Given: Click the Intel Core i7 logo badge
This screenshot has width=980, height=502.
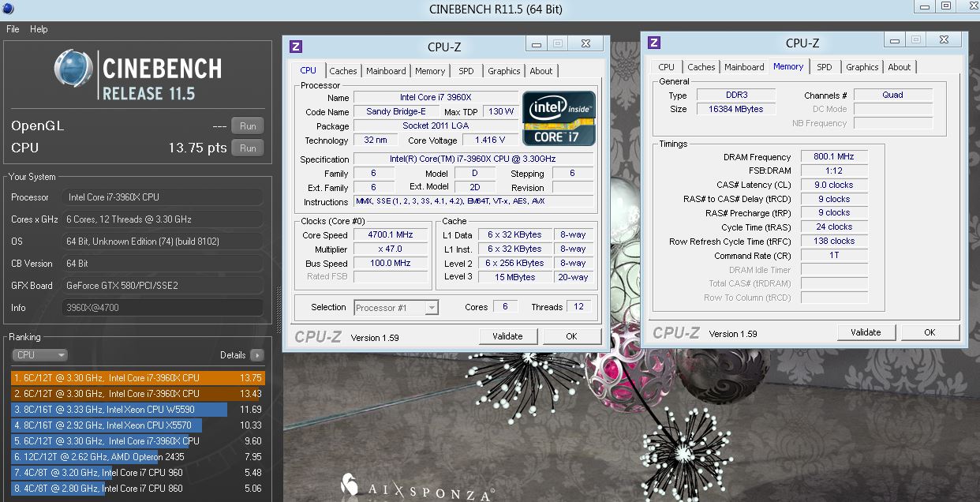Looking at the screenshot, I should click(559, 118).
